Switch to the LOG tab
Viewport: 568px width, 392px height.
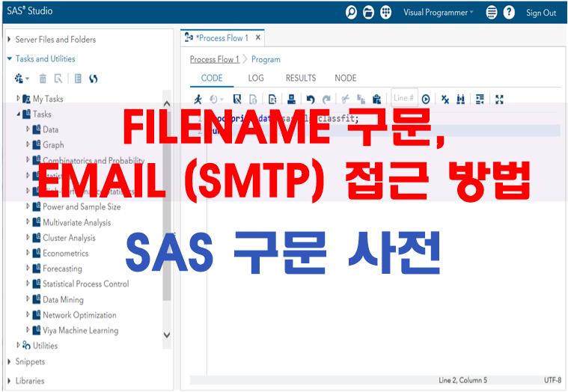(256, 78)
